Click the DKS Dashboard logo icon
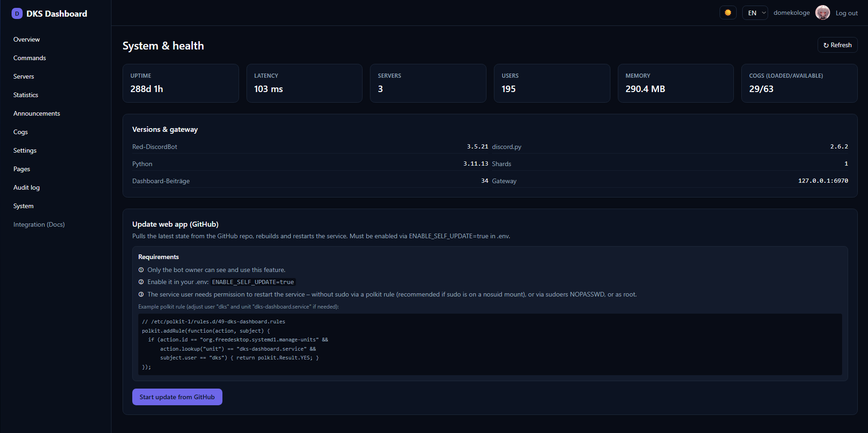 (x=17, y=13)
